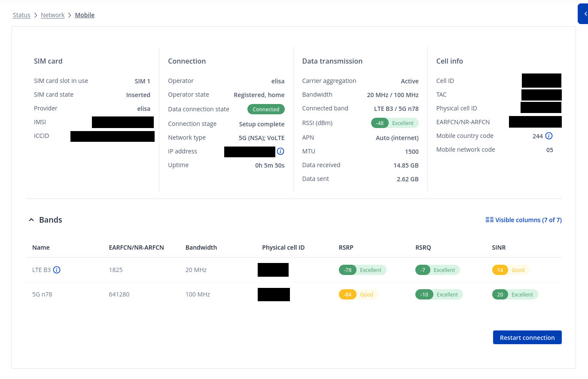
Task: Click the MTU value 1500
Action: click(x=412, y=152)
